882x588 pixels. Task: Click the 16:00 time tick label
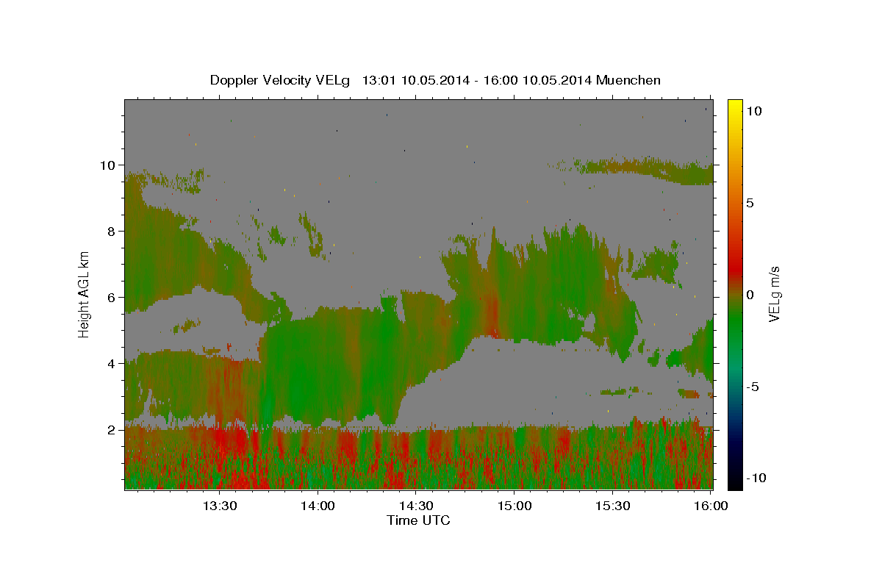pyautogui.click(x=711, y=506)
